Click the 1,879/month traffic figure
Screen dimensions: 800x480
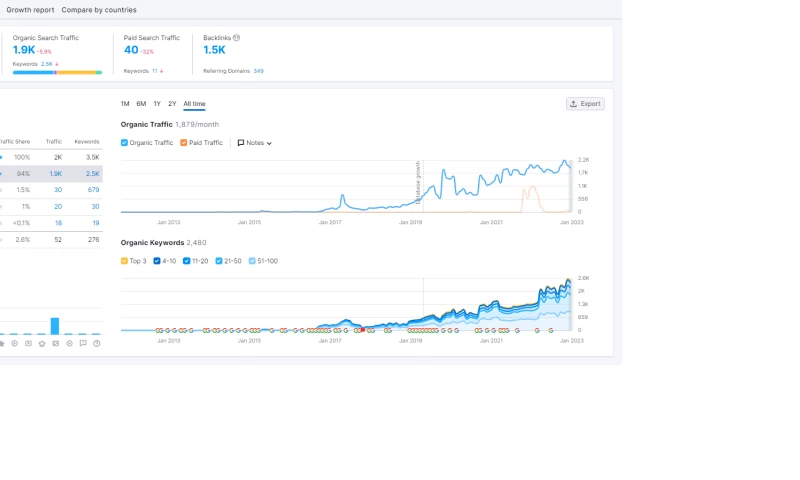[x=197, y=124]
